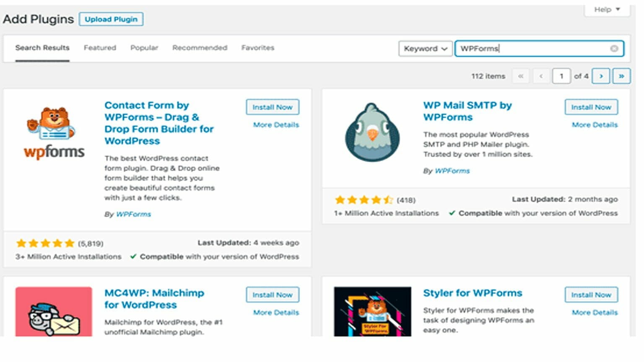The image size is (644, 362).
Task: Open the Popular tab
Action: point(144,48)
